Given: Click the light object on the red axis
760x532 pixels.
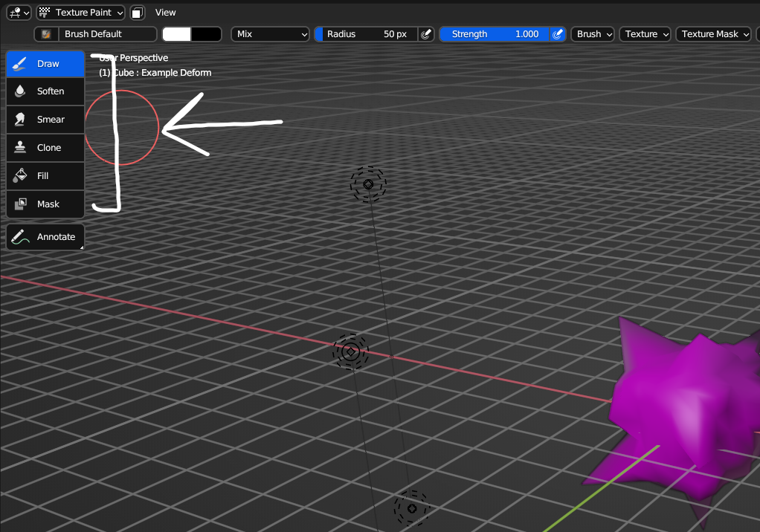Looking at the screenshot, I should (x=351, y=352).
